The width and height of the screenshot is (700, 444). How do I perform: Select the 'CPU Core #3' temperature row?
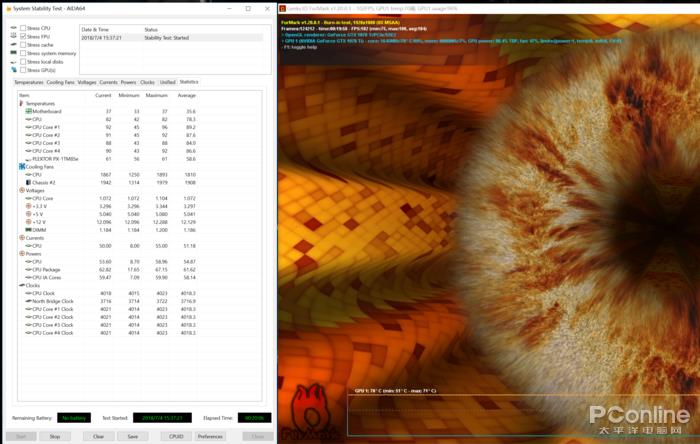(x=107, y=143)
